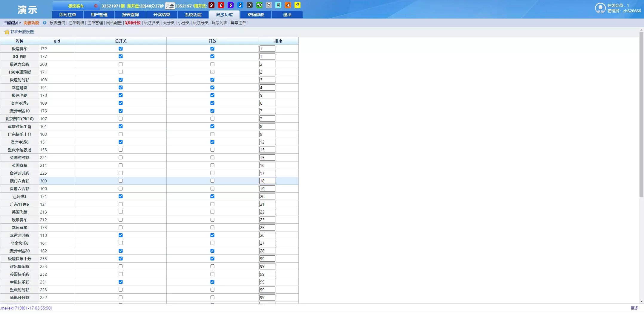Click the 更多 link at bottom right

pyautogui.click(x=634, y=308)
